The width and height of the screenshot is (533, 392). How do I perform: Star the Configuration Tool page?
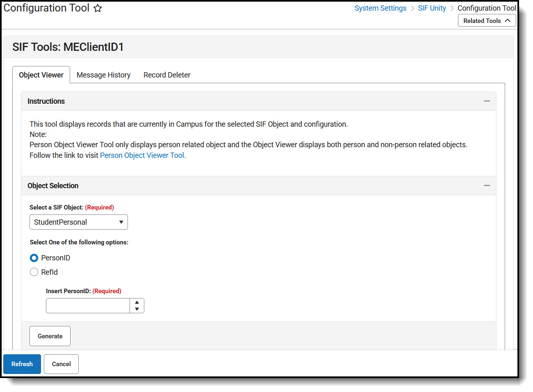97,8
